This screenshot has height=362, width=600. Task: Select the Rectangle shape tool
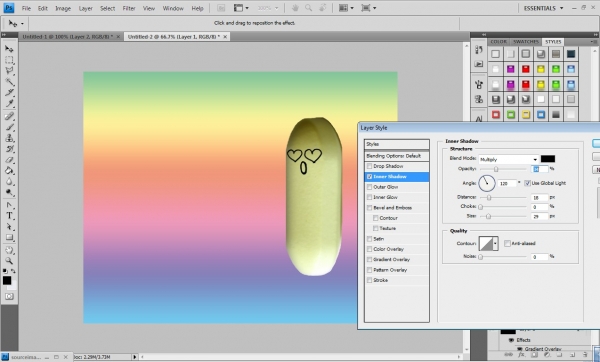pos(9,237)
